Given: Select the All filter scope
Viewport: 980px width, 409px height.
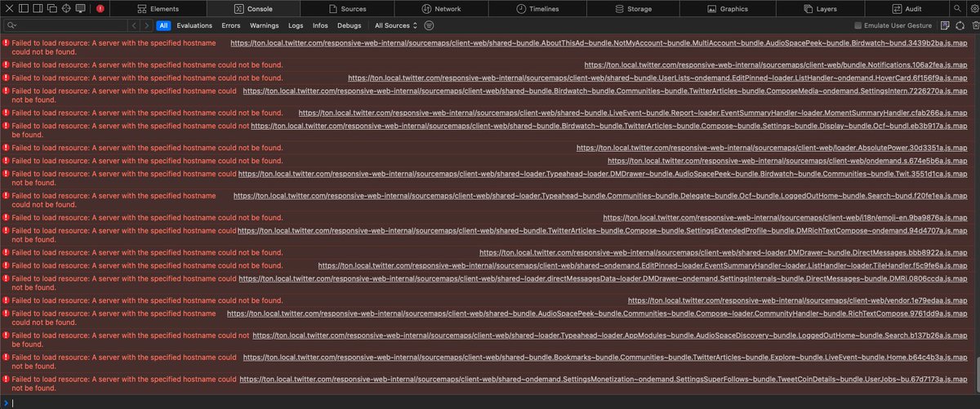Looking at the screenshot, I should 163,25.
